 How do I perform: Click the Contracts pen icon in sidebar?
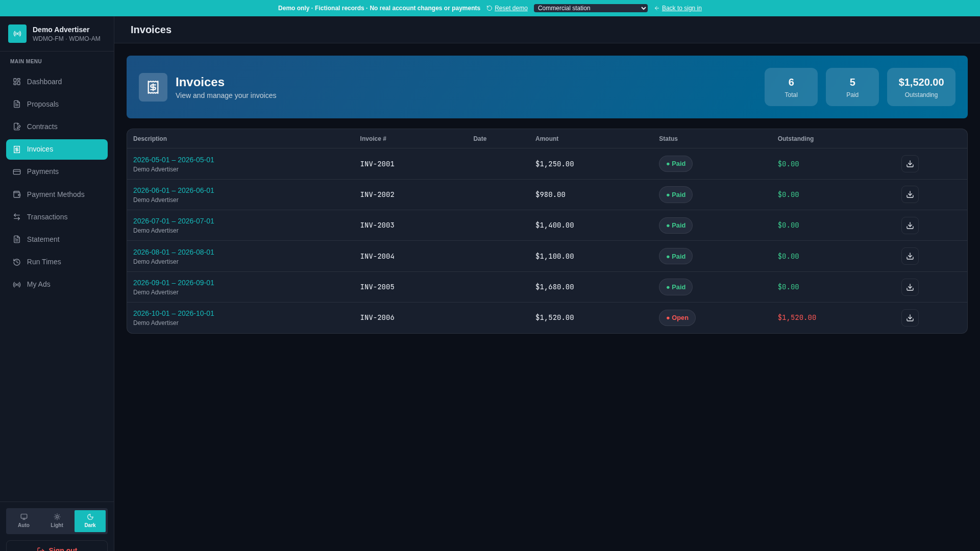17,127
